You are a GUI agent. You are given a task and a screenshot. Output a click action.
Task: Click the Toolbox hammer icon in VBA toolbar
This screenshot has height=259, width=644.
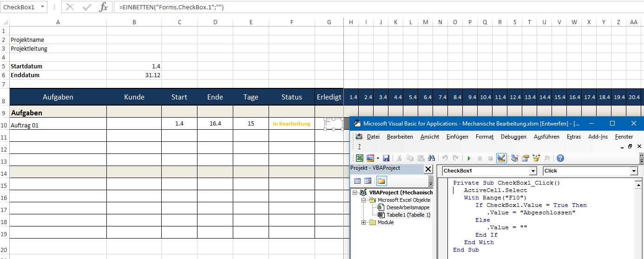click(x=547, y=158)
